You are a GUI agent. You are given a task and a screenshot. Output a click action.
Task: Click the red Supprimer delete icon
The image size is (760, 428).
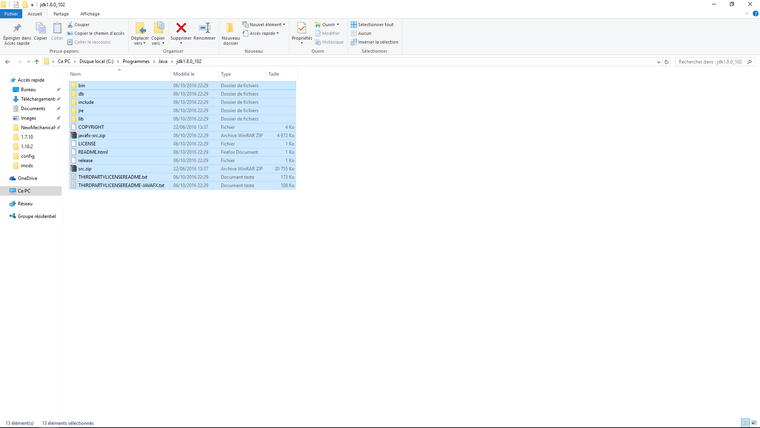coord(181,29)
